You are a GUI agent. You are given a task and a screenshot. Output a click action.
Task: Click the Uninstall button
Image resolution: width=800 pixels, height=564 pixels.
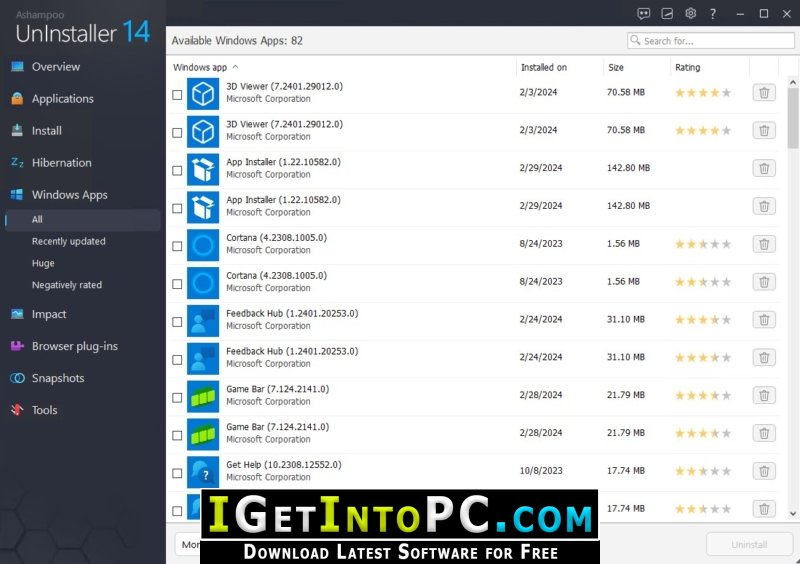coord(748,545)
